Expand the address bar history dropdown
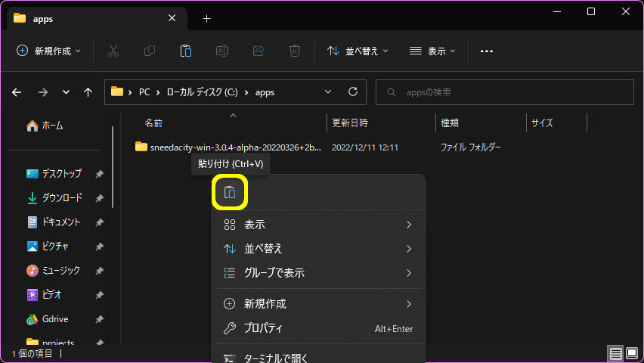The image size is (644, 363). pyautogui.click(x=328, y=92)
